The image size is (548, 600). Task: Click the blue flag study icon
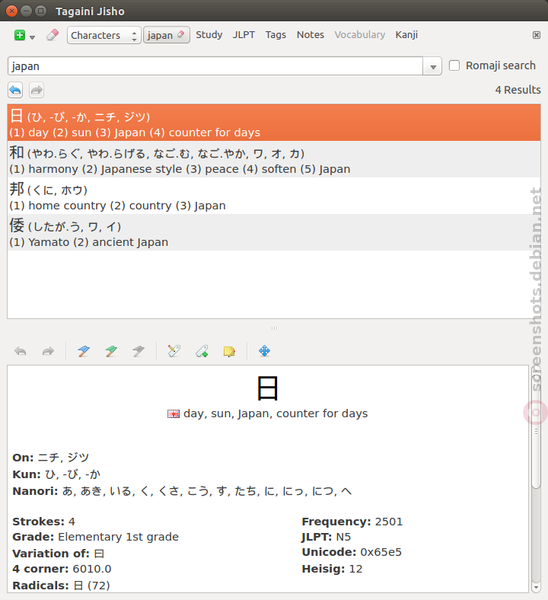(x=83, y=351)
